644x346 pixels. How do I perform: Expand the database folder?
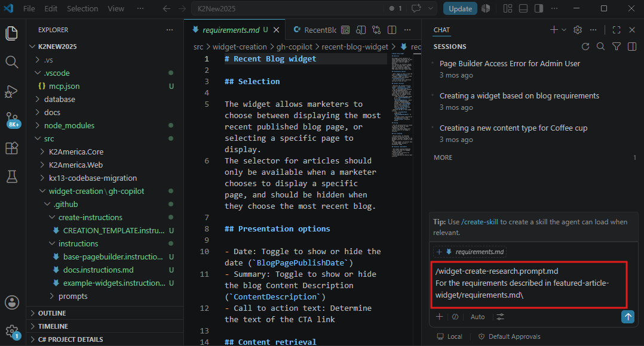tap(38, 99)
